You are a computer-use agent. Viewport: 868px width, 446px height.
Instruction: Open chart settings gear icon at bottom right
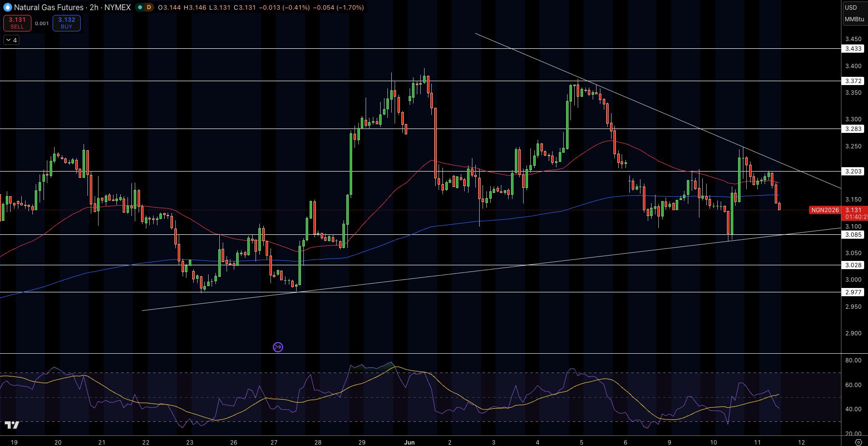858,442
